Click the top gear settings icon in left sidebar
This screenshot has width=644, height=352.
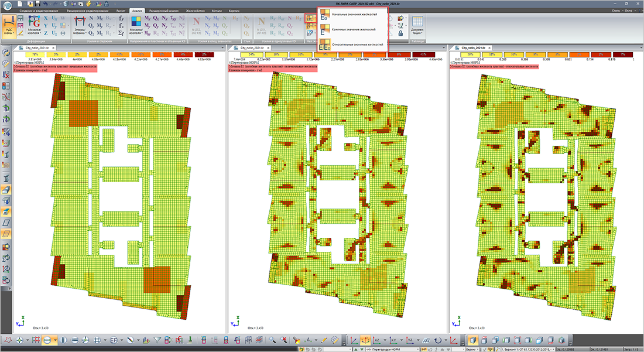pyautogui.click(x=6, y=53)
